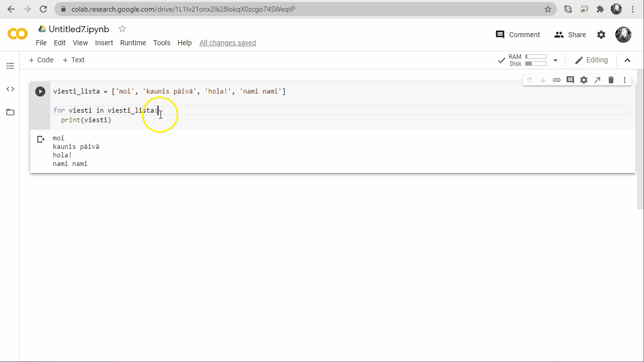Copy link to cell

tap(556, 80)
